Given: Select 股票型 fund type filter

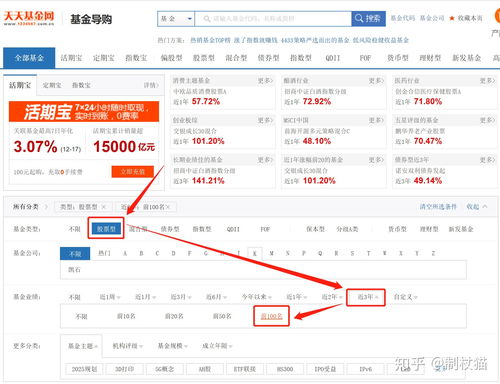Looking at the screenshot, I should 106,229.
